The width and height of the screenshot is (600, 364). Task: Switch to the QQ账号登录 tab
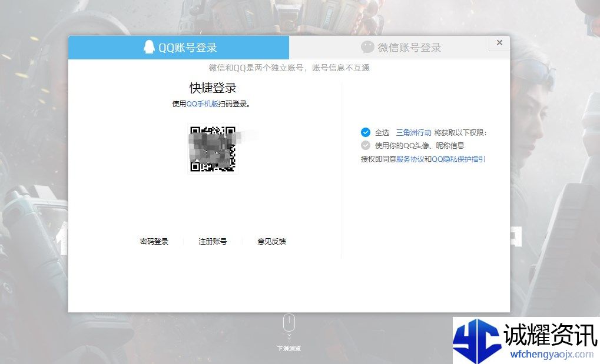(178, 48)
